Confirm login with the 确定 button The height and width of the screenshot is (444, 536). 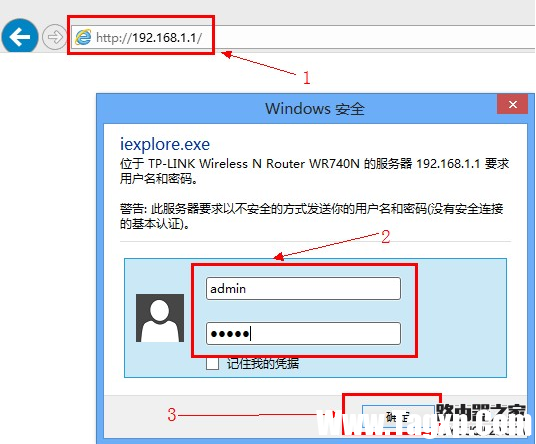pos(398,417)
